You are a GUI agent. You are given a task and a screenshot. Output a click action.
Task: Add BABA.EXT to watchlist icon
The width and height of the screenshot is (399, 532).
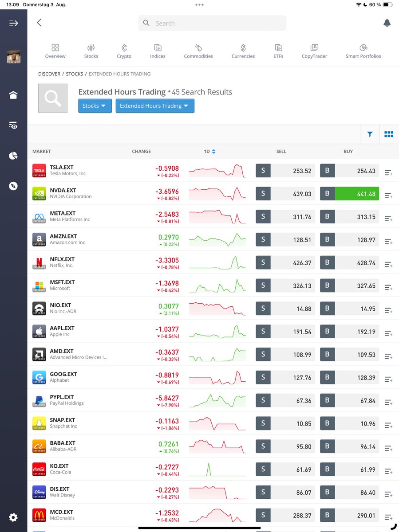tap(388, 448)
